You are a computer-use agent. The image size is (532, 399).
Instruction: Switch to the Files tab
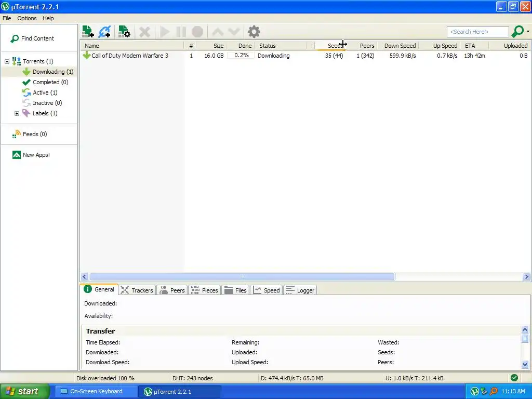point(235,290)
